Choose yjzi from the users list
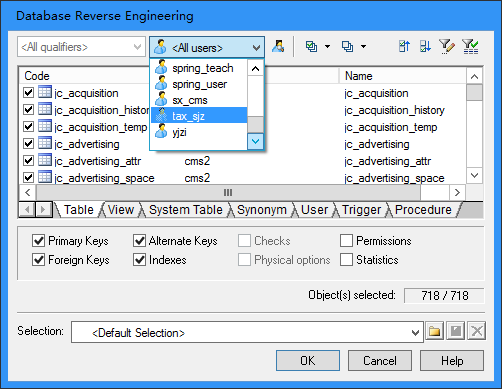The image size is (502, 389). (199, 132)
